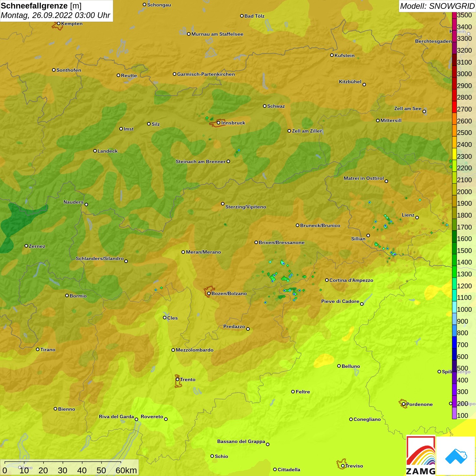Click the Nauders location dot
476x476 pixels.
[x=86, y=204]
